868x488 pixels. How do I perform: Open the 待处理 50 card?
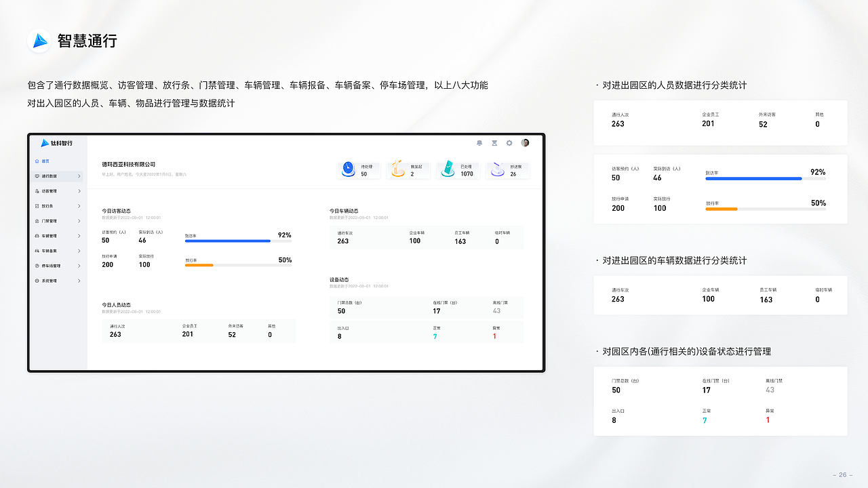359,170
